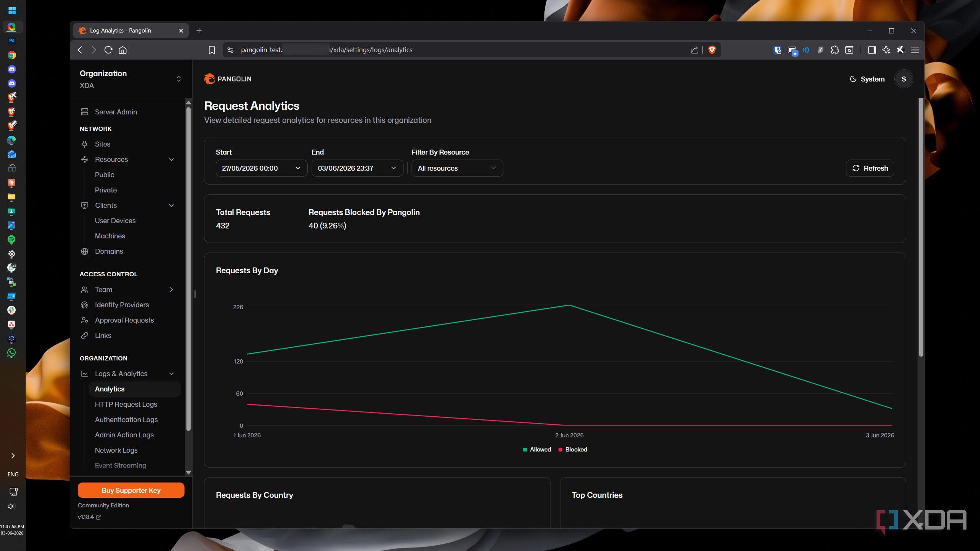This screenshot has height=551, width=980.
Task: Go to browser home via house icon
Action: point(122,50)
